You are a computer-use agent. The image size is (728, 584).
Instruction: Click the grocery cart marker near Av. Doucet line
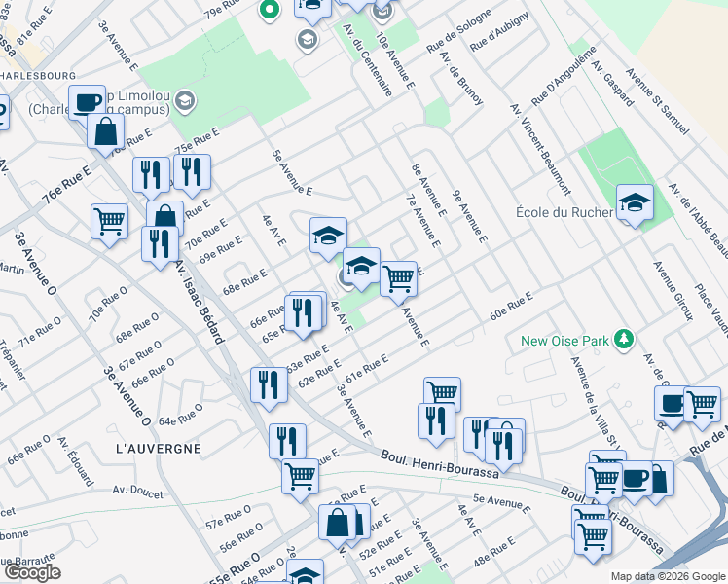(x=301, y=477)
